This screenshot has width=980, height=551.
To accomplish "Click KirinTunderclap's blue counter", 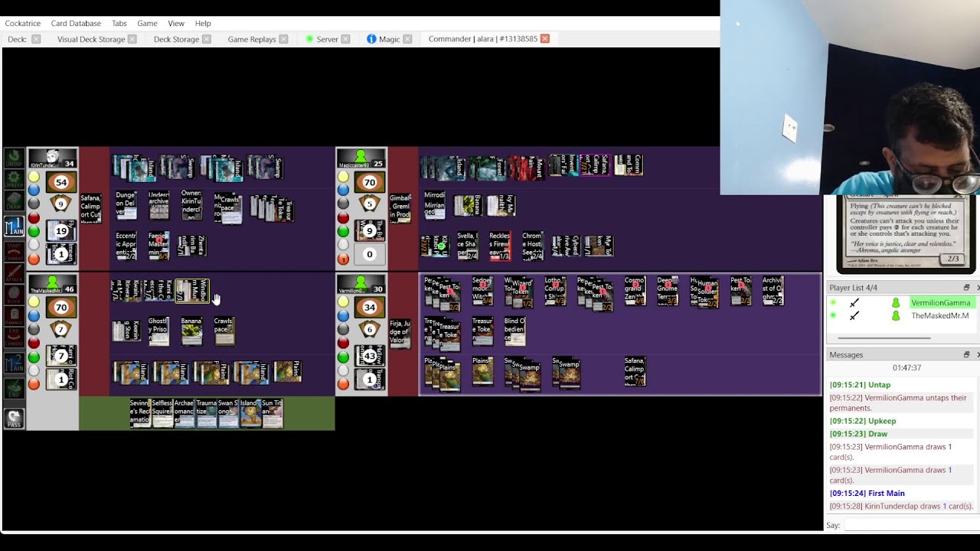I will tap(34, 191).
